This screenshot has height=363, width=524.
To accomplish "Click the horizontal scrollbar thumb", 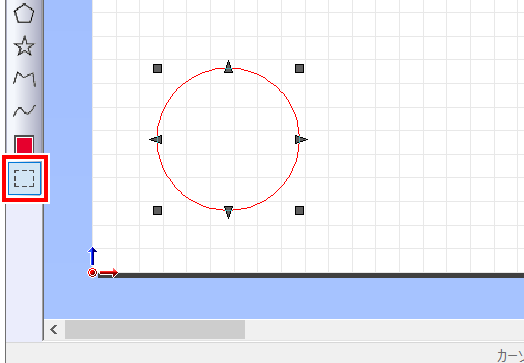I will pyautogui.click(x=155, y=330).
